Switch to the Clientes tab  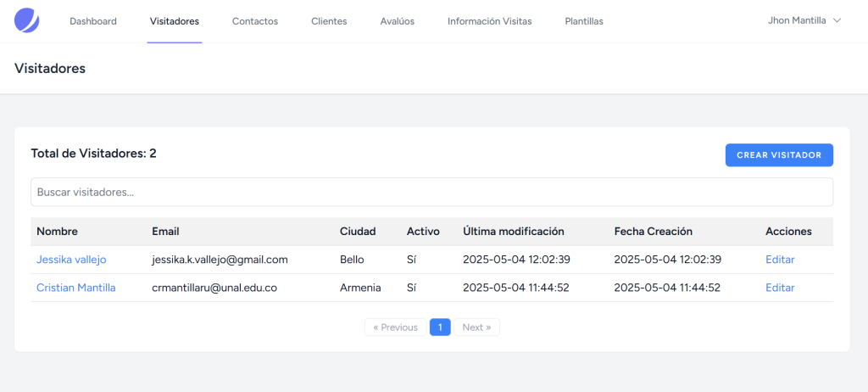pos(329,21)
